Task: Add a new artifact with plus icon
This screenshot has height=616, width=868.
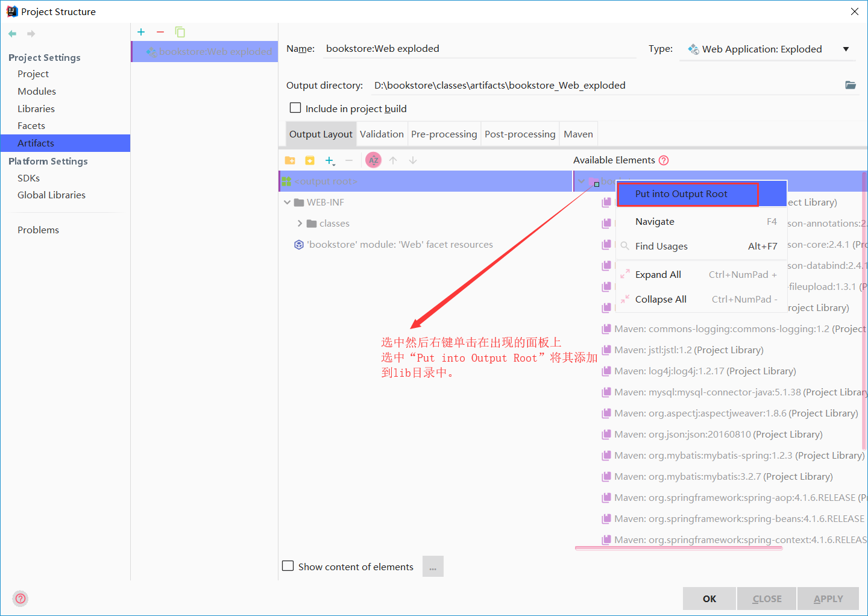Action: click(x=141, y=32)
